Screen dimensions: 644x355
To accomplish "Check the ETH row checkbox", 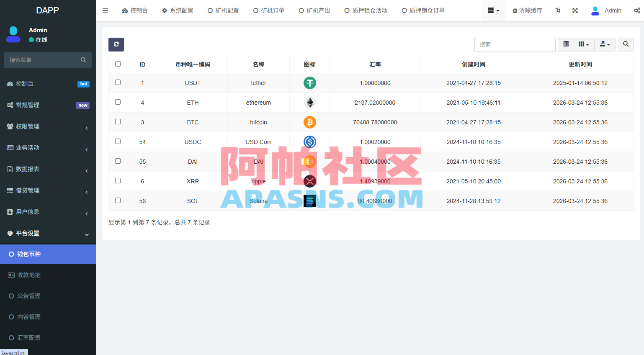I will (x=118, y=102).
